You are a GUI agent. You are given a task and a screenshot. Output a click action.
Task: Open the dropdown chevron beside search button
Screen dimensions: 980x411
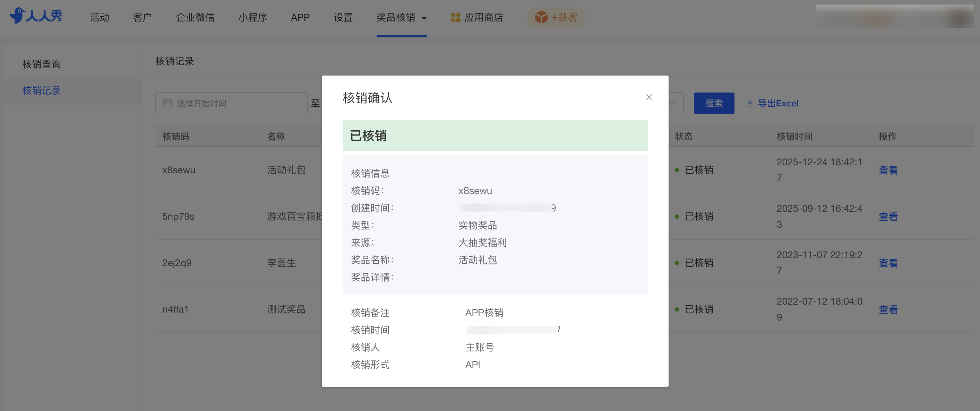point(672,103)
